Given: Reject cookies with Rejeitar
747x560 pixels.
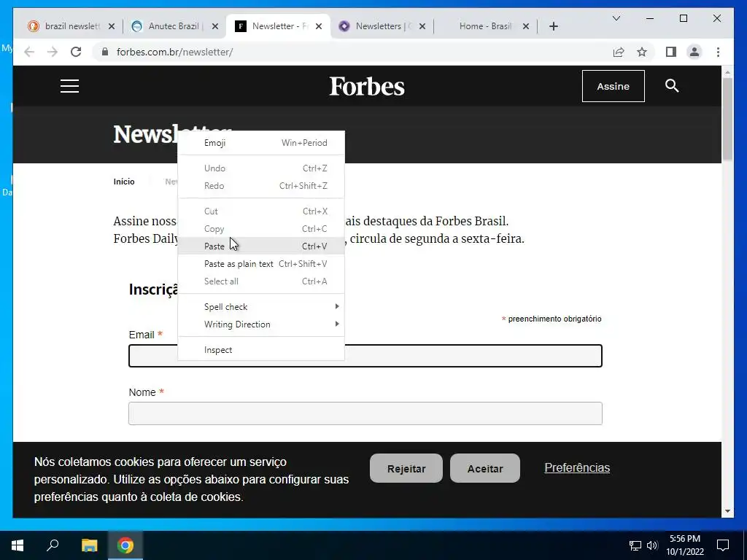Looking at the screenshot, I should coord(406,468).
